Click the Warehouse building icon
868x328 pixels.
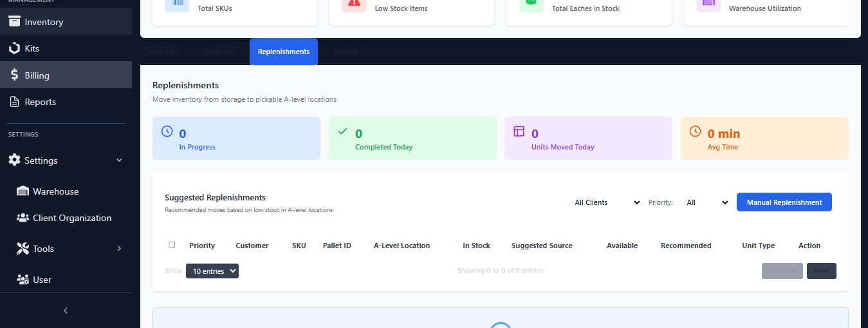pos(23,191)
